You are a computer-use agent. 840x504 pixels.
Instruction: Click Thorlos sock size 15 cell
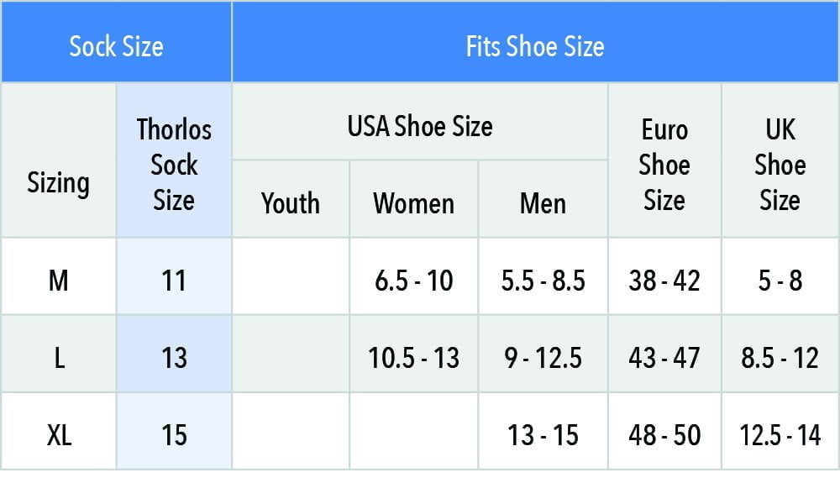pos(174,435)
